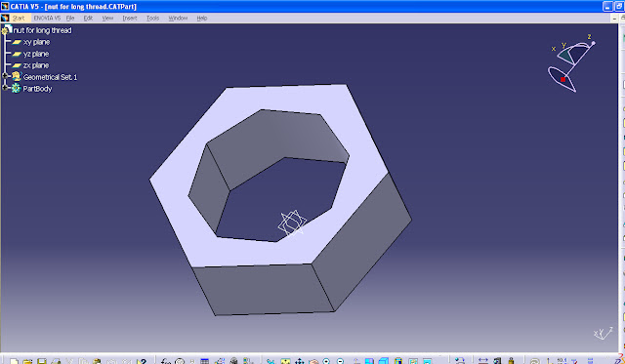This screenshot has width=625, height=364.
Task: Toggle the Hide/Show icon in view toolbar
Action: click(x=413, y=361)
